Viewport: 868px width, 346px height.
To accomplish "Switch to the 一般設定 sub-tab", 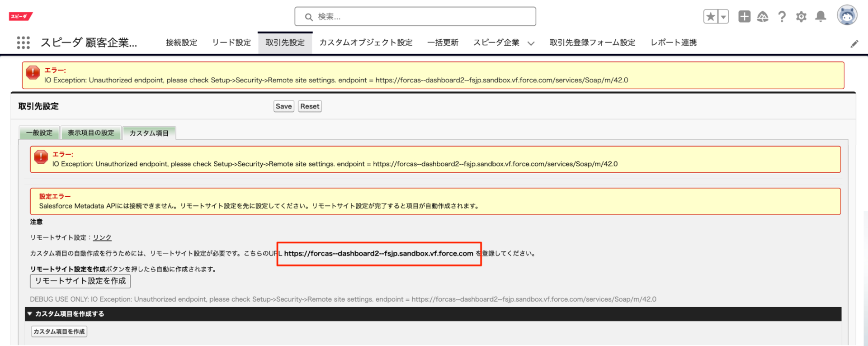I will 39,133.
